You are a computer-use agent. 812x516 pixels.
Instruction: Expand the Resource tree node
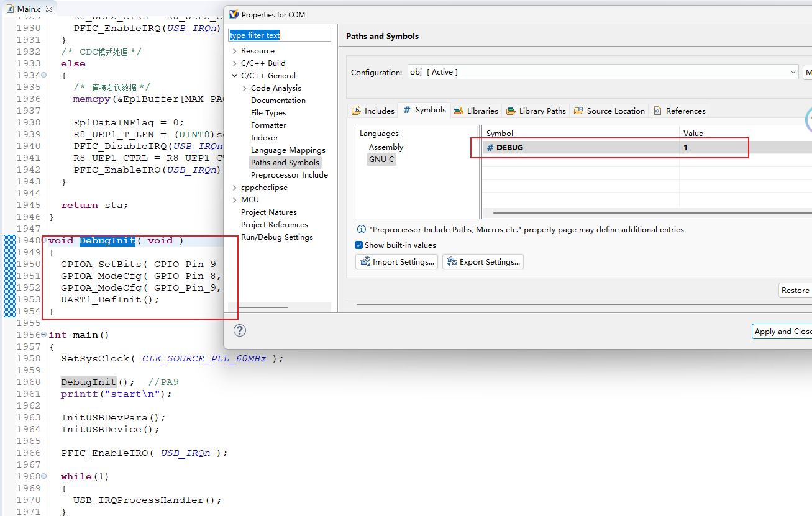click(234, 51)
